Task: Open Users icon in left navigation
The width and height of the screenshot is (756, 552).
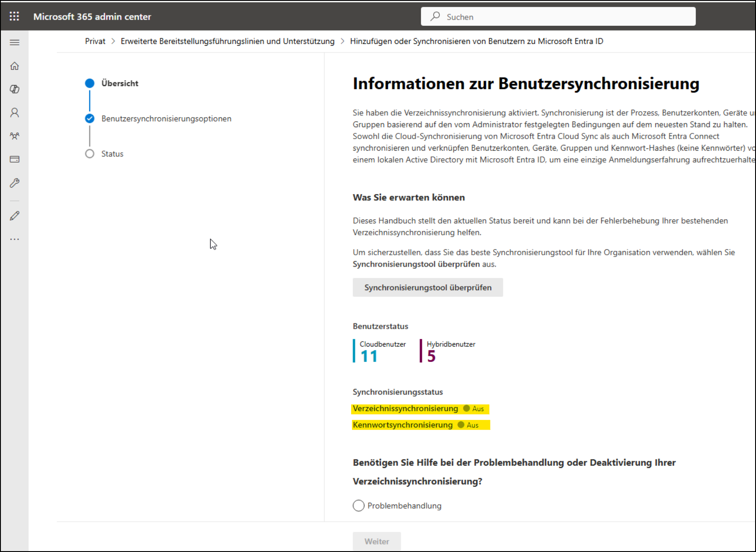Action: 15,113
